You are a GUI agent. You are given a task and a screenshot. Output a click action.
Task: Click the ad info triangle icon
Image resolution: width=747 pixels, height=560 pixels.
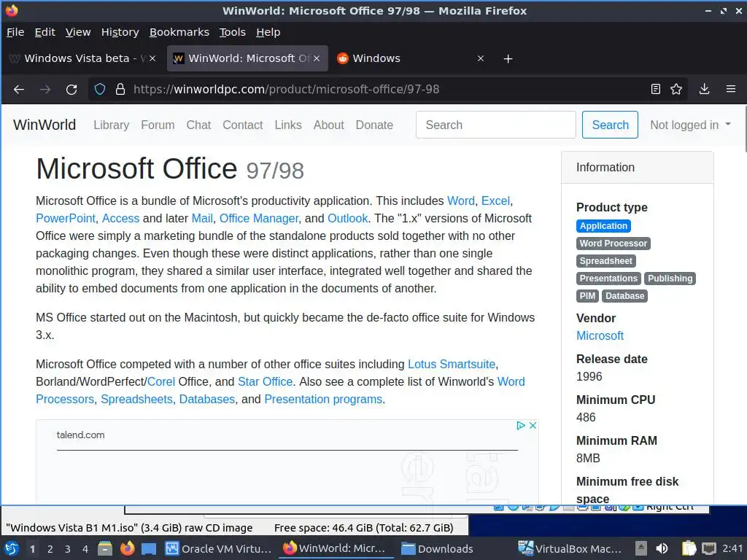click(521, 425)
